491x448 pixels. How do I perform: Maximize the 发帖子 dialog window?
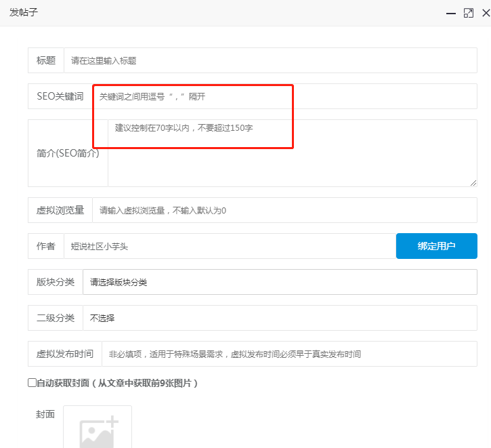[x=469, y=13]
